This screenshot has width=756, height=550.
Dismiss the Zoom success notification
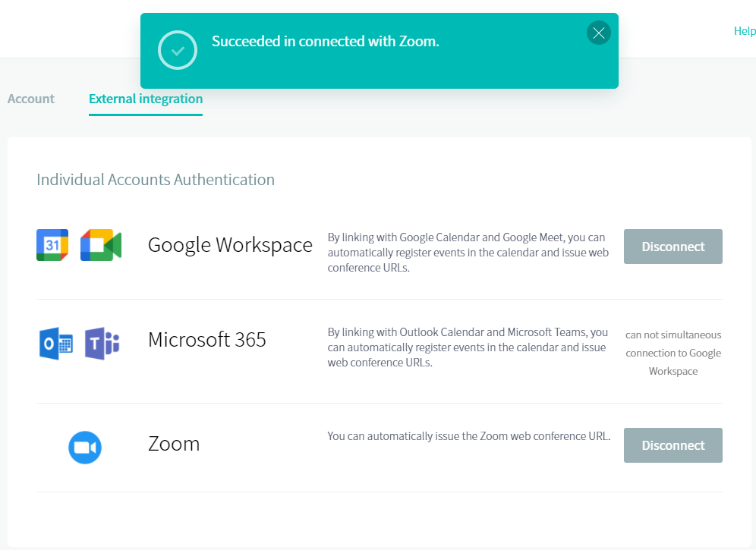(x=599, y=33)
